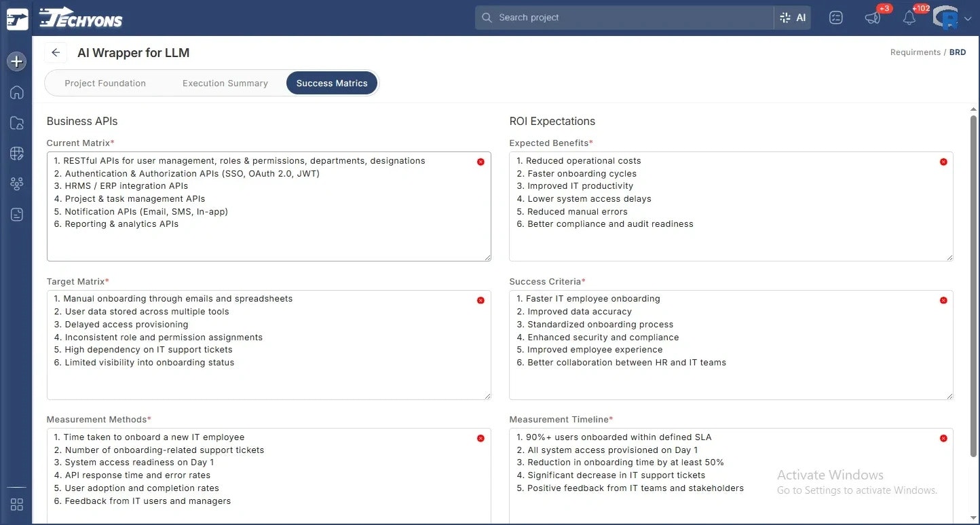The image size is (980, 525).
Task: Check notifications by clicking the bell icon
Action: 909,18
